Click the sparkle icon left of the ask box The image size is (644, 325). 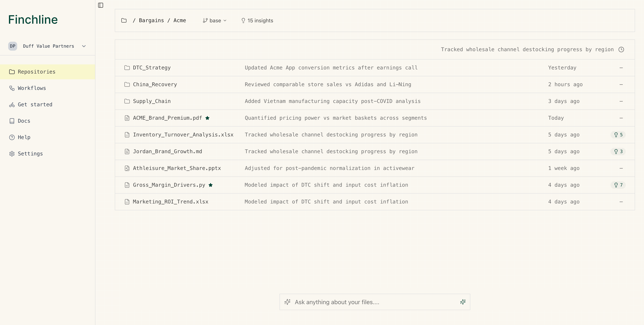pos(287,302)
